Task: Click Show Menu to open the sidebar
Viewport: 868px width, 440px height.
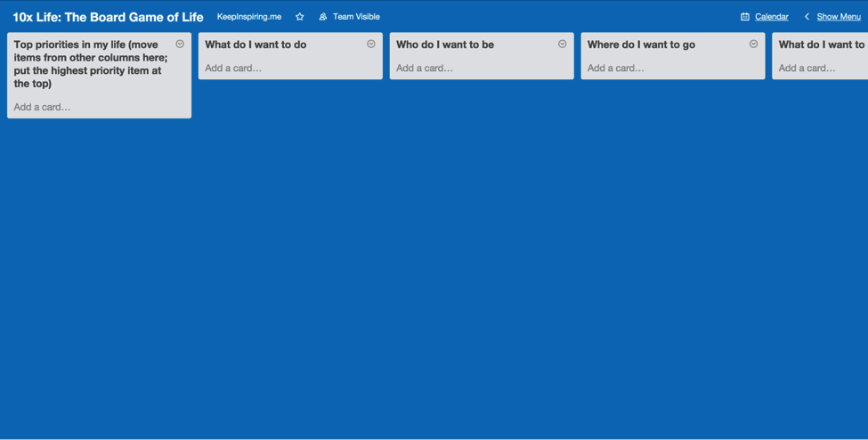Action: point(838,17)
